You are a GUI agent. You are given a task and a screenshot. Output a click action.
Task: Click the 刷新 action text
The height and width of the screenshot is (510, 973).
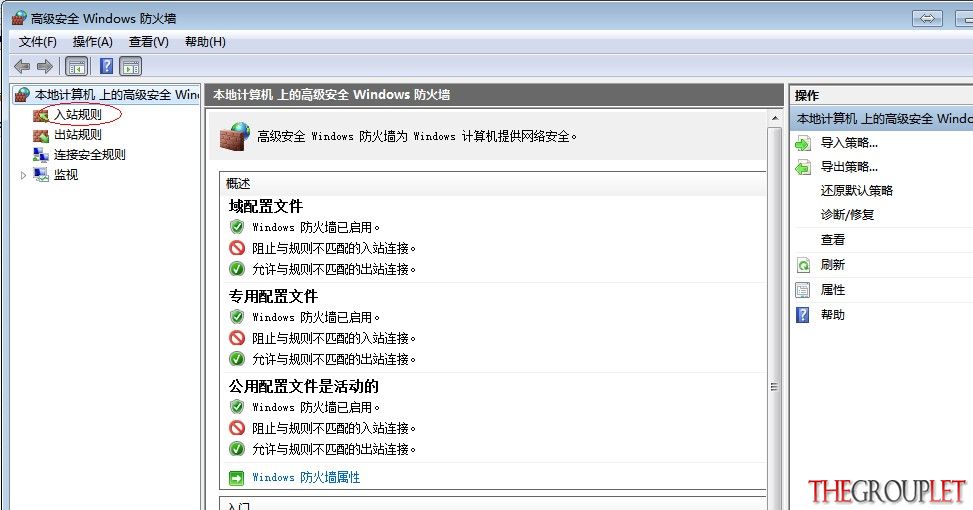click(x=833, y=265)
